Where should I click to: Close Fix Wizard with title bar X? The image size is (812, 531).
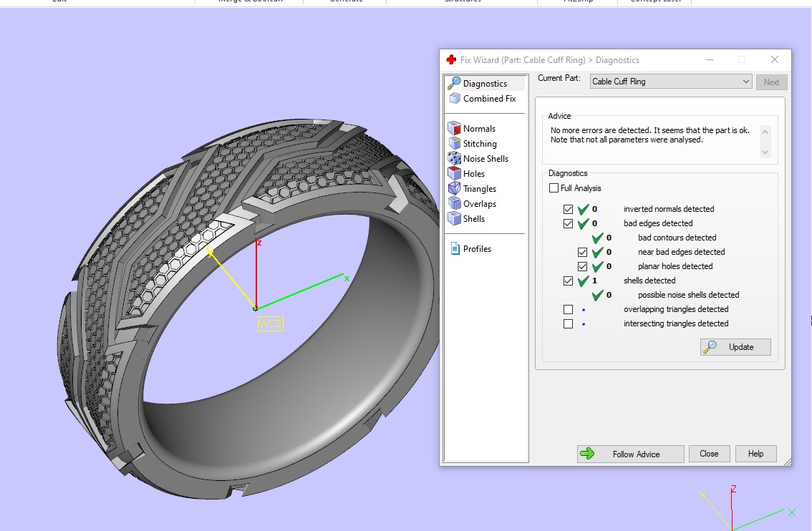point(775,59)
